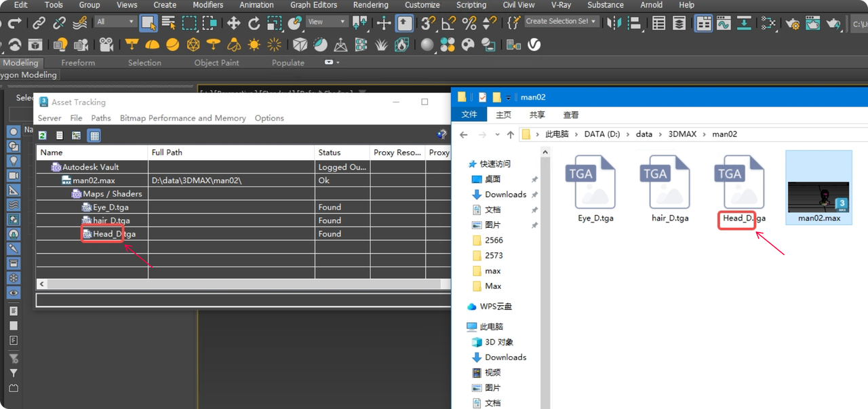Screen dimensions: 868x409
Task: Click the Render Production teapot icon
Action: [834, 23]
